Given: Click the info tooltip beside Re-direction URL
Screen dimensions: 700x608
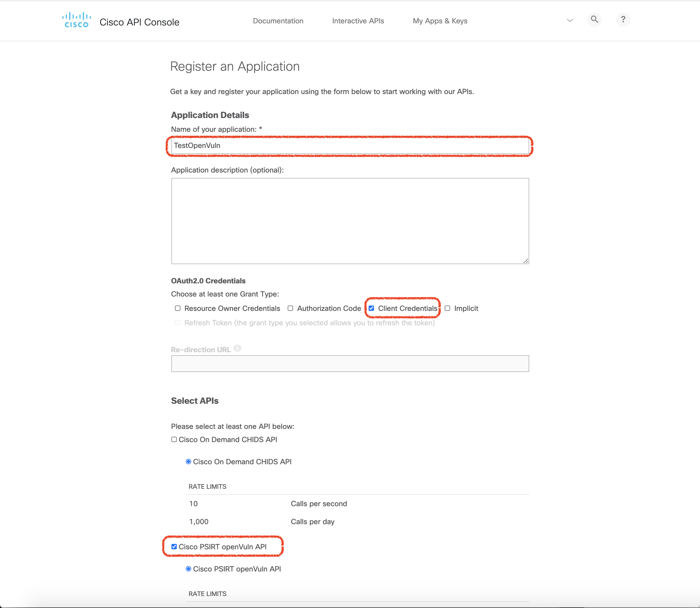Looking at the screenshot, I should click(x=237, y=348).
